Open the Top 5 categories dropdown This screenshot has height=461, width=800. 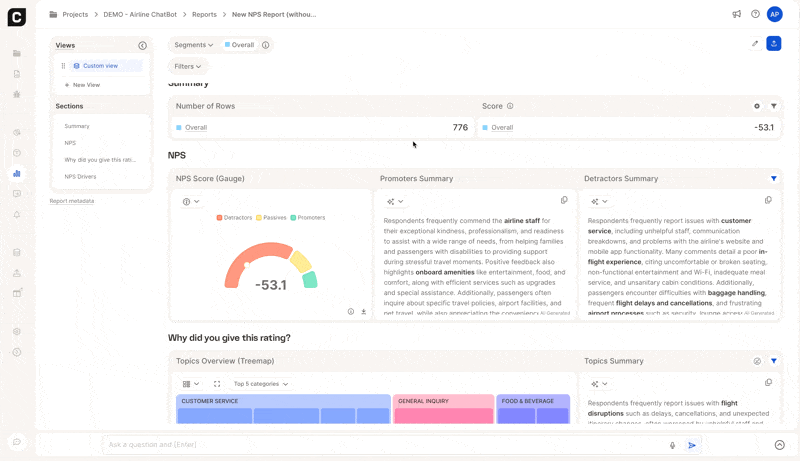[260, 384]
